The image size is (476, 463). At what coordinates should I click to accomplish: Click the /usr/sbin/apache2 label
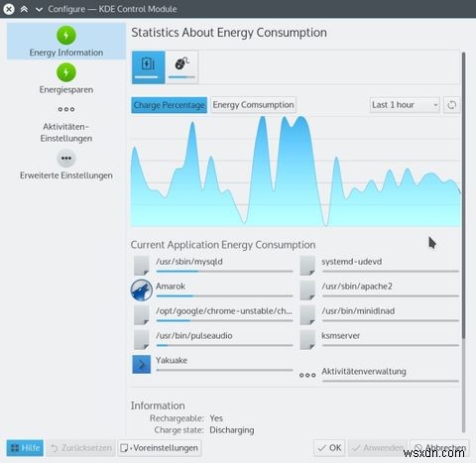(x=357, y=287)
